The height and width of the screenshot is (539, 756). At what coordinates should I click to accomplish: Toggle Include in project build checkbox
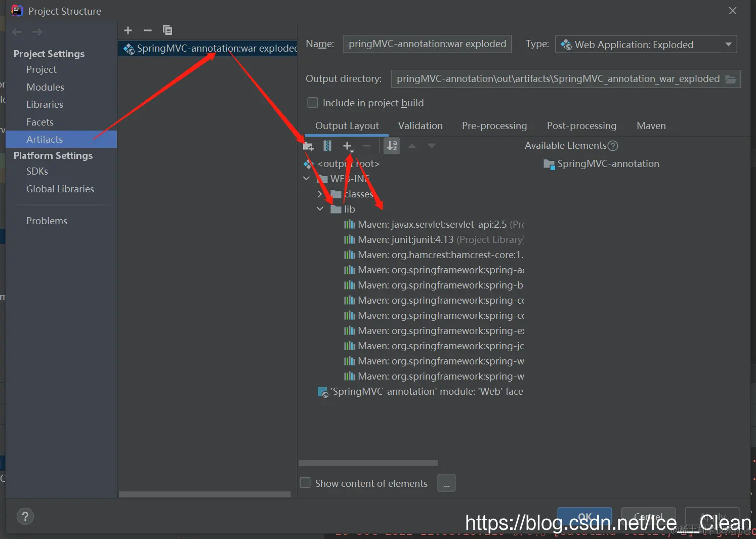pyautogui.click(x=313, y=103)
